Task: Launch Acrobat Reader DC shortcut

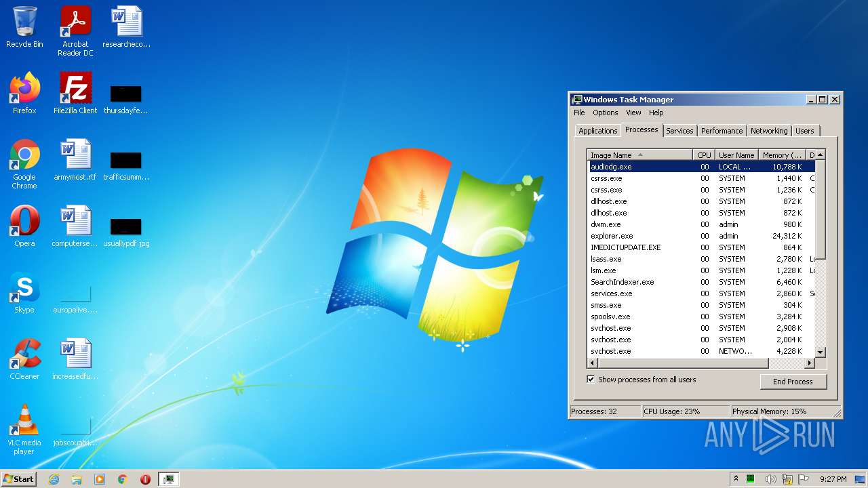Action: (x=75, y=31)
